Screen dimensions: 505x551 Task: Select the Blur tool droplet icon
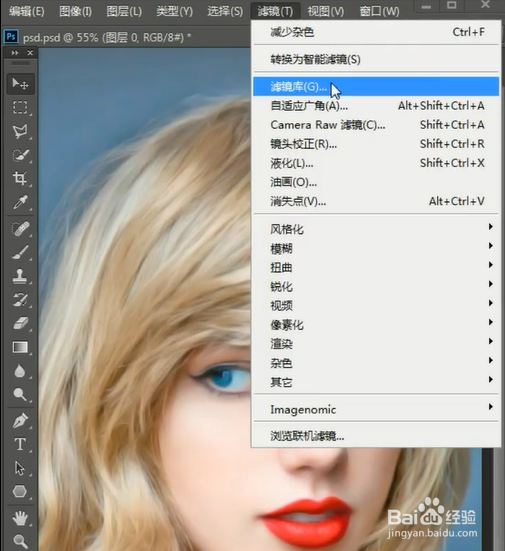[20, 371]
